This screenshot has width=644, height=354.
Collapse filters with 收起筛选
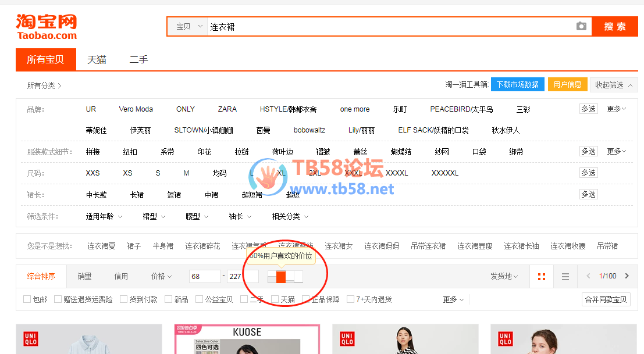[614, 85]
